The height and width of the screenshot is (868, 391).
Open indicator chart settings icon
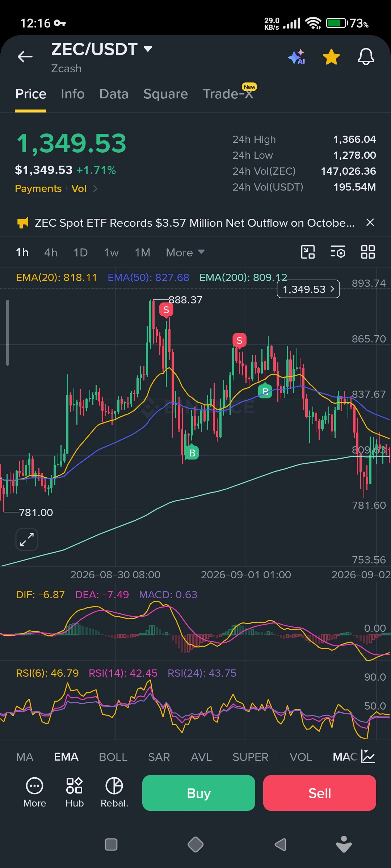tap(368, 757)
